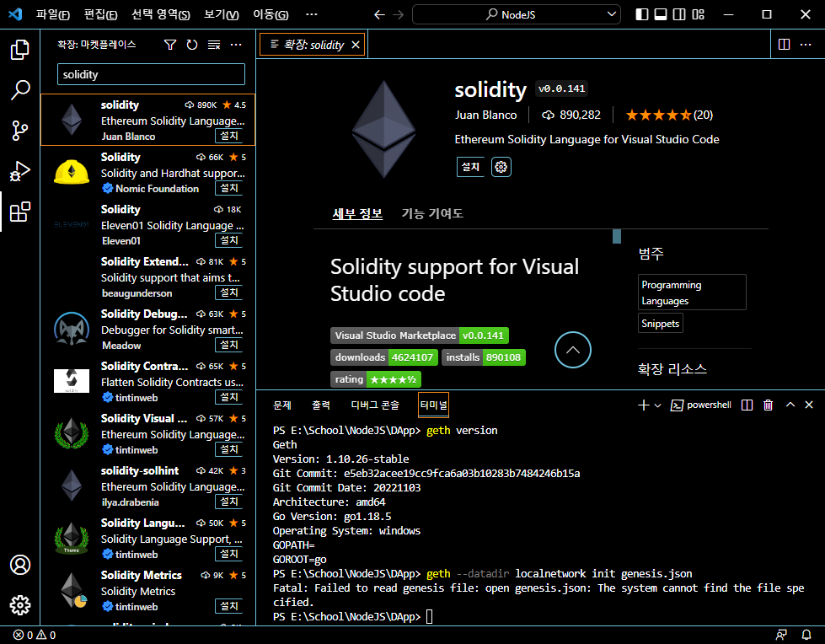This screenshot has width=825, height=644.
Task: Switch to the 문제 panel tab
Action: (x=282, y=405)
